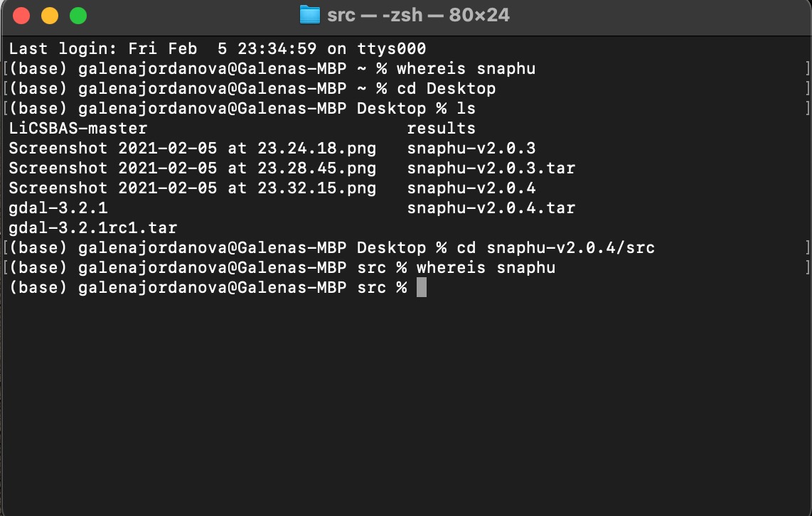Click the blue folder proxy icon in title bar
Screen dimensions: 812x516
310,15
